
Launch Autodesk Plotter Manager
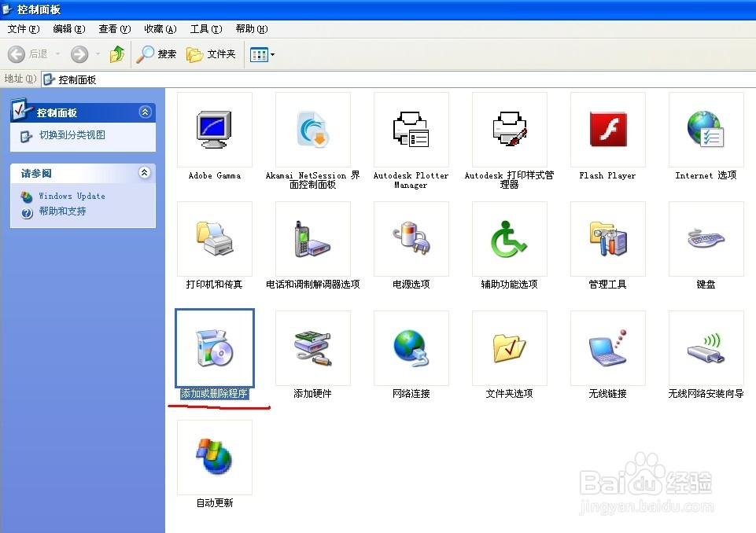coord(410,130)
